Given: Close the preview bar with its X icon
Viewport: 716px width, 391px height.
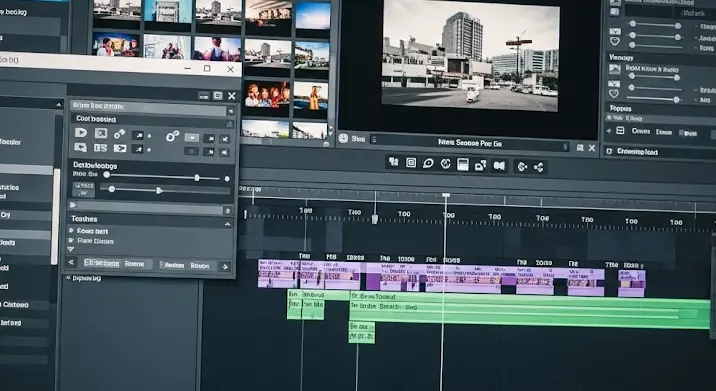Looking at the screenshot, I should point(592,148).
